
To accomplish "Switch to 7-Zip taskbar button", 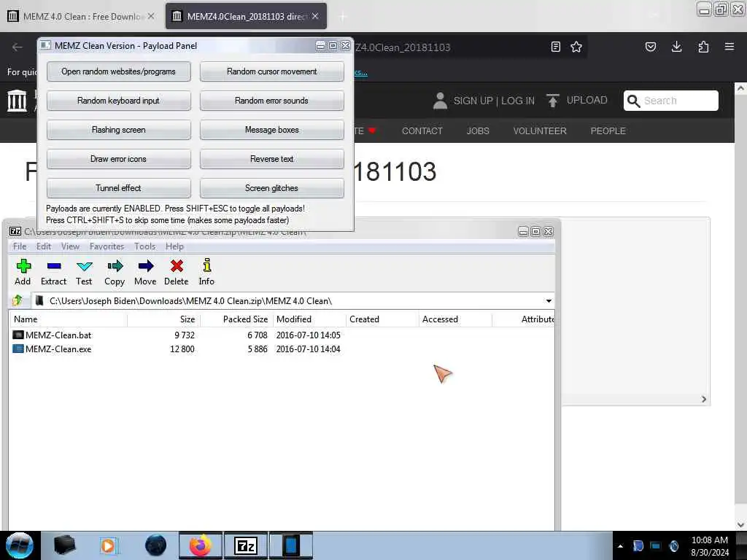I will (247, 545).
